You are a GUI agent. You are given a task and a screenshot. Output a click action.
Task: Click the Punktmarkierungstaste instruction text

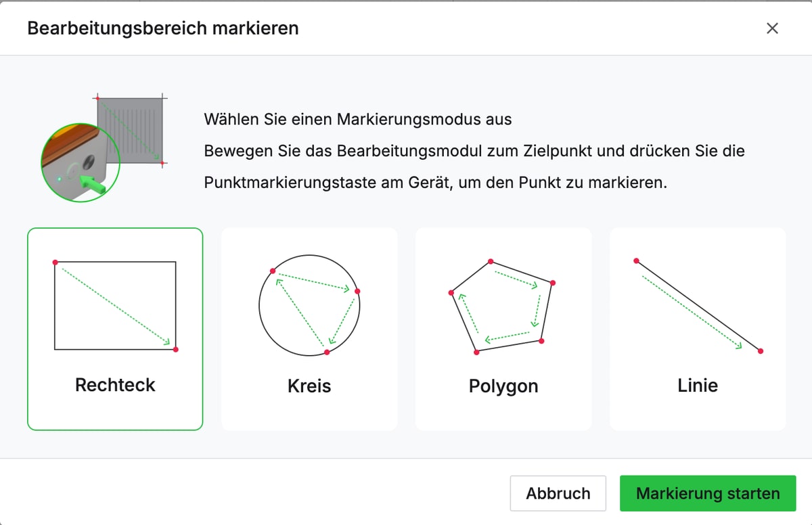point(435,183)
